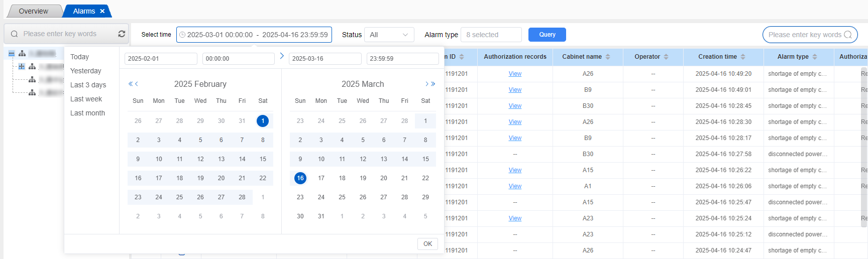Open the Alarm type dropdown with 8 selected
Viewport: 868px width, 259px height.
(x=491, y=35)
